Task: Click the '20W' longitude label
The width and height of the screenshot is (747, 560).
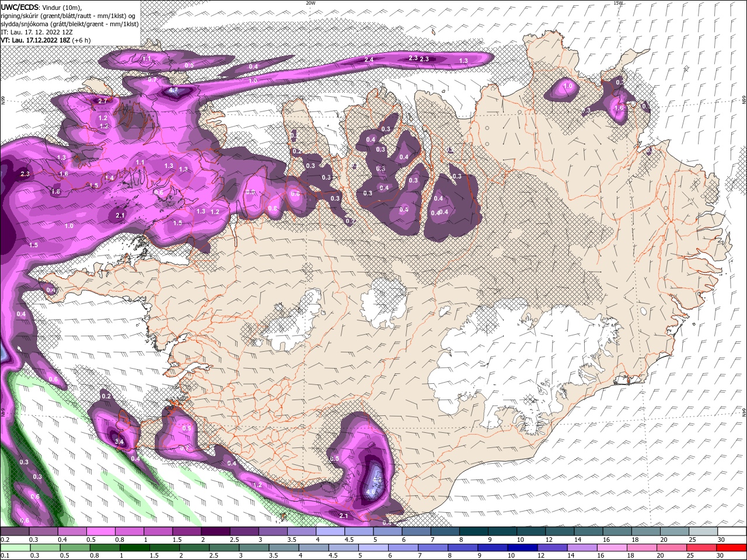Action: (x=310, y=3)
